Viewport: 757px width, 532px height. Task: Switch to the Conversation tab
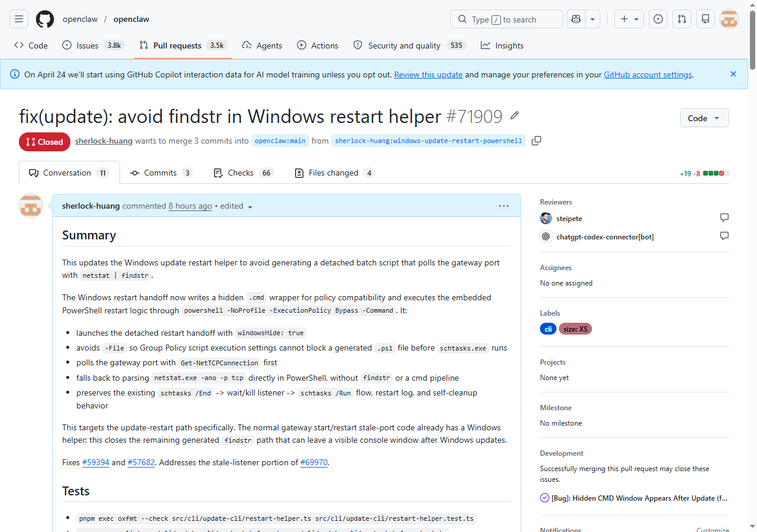[x=69, y=173]
